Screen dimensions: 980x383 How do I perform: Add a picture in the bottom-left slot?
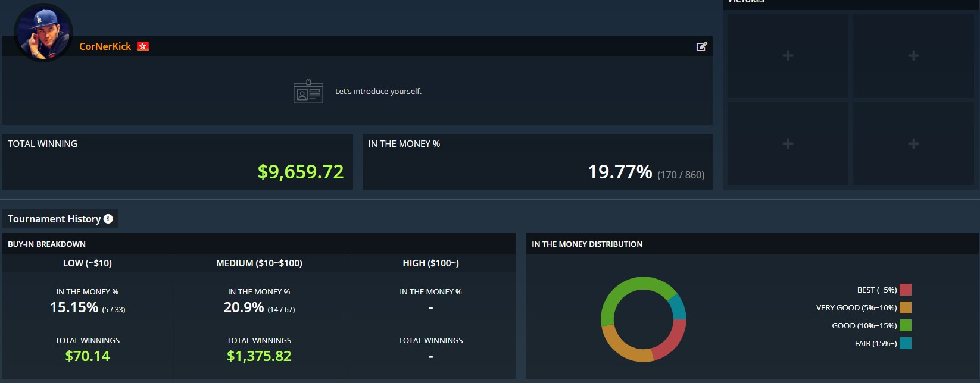[x=788, y=144]
